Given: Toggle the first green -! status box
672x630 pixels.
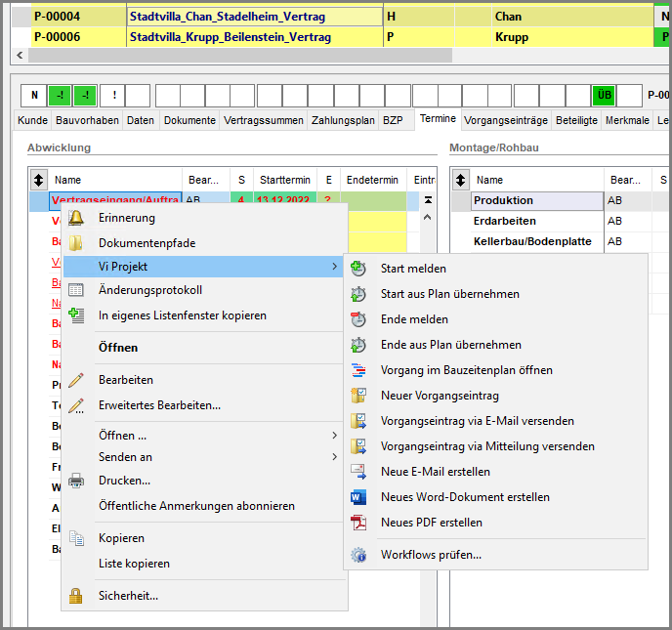Looking at the screenshot, I should [x=60, y=95].
